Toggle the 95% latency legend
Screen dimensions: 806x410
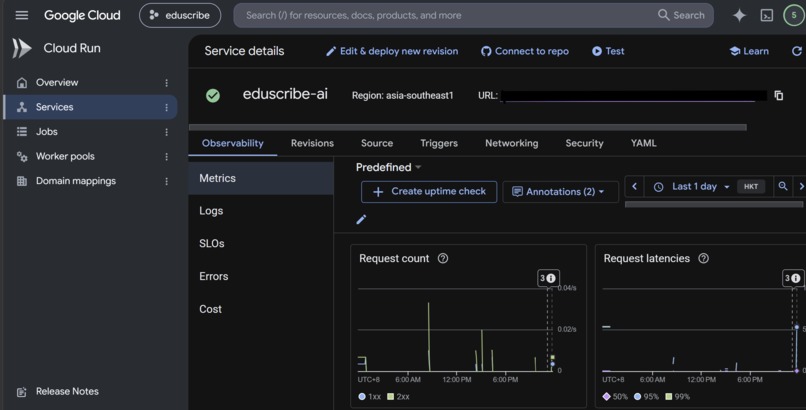(x=646, y=397)
